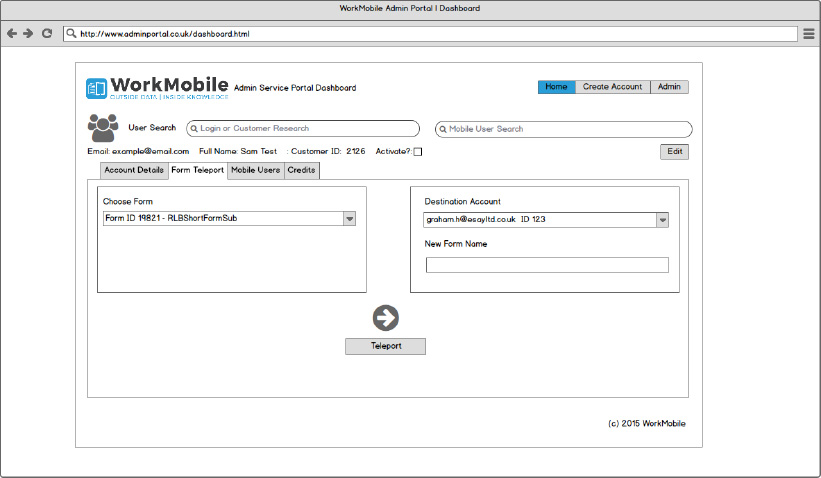Screen dimensions: 821x478
Task: Open the Create Account nav item
Action: click(x=613, y=87)
